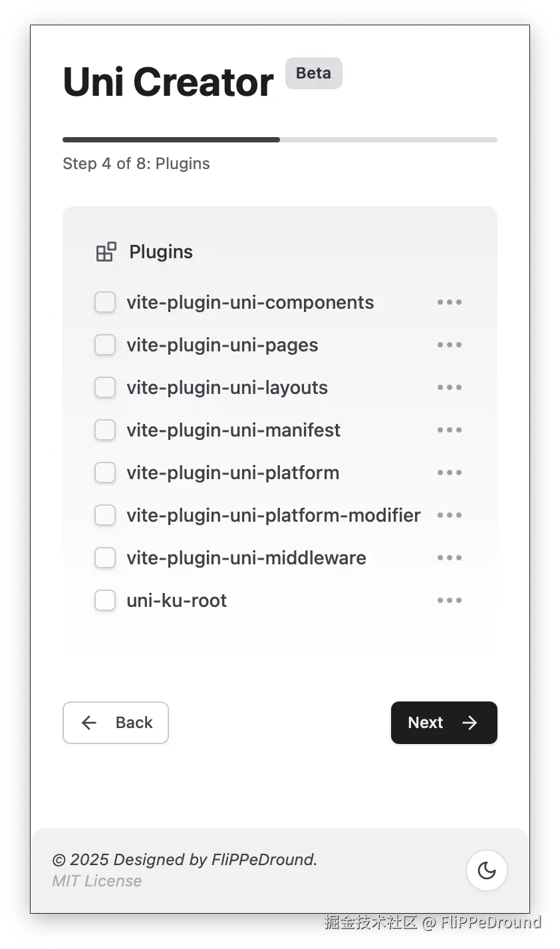Show three-dot menu for vite-plugin-uni-layouts
This screenshot has height=949, width=560.
(x=450, y=387)
